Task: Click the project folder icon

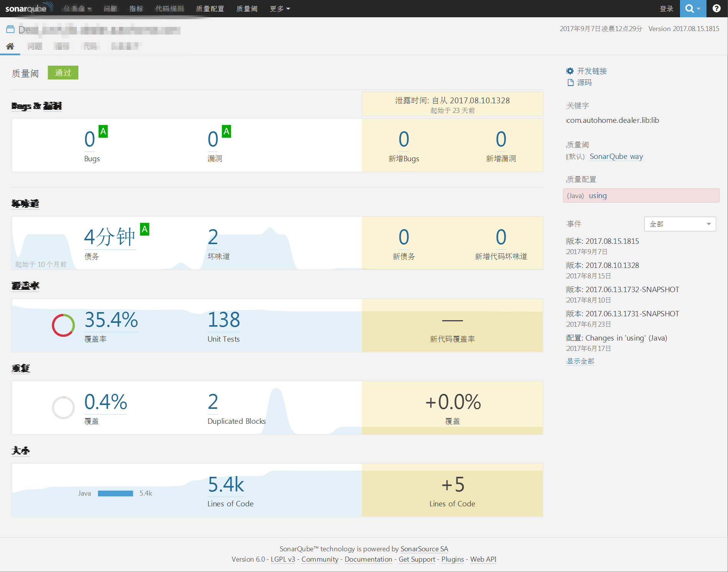Action: point(10,29)
